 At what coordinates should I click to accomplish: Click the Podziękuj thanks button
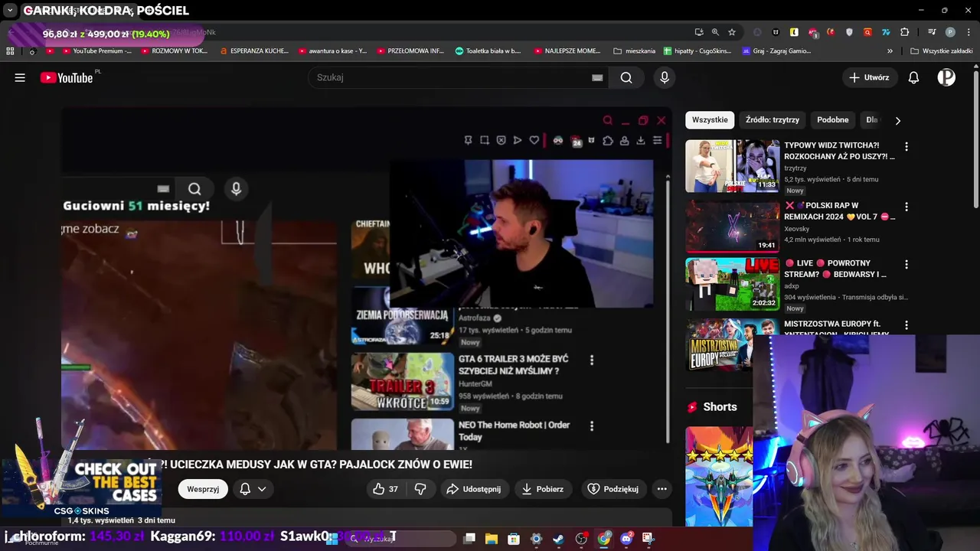(612, 489)
